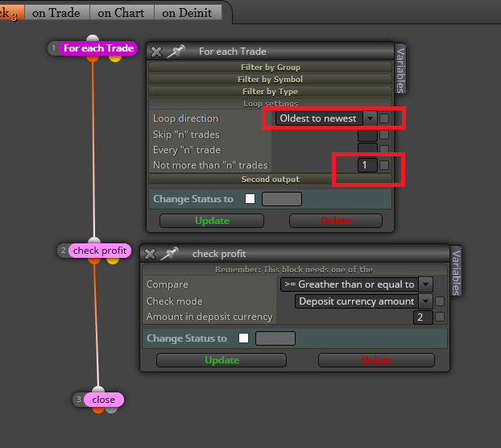Select the check profit block node
501x448 pixels.
tap(100, 251)
